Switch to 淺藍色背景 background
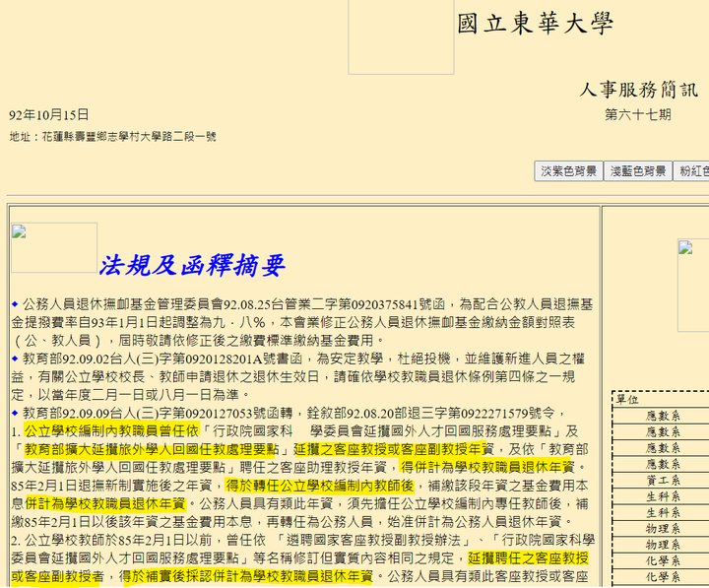Viewport: 709px width, 588px height. pos(637,171)
